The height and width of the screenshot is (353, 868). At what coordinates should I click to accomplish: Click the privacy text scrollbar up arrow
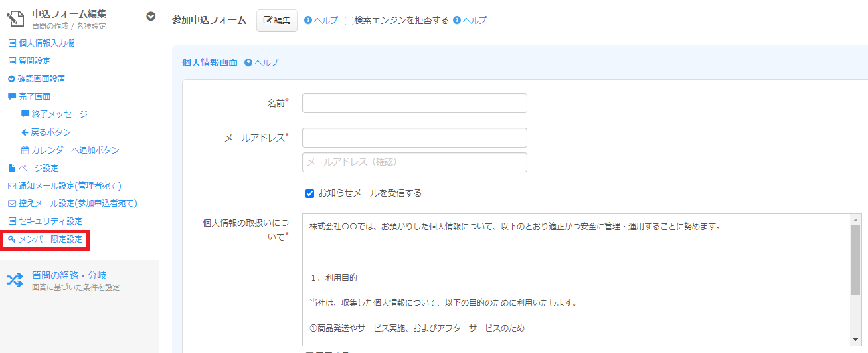855,219
